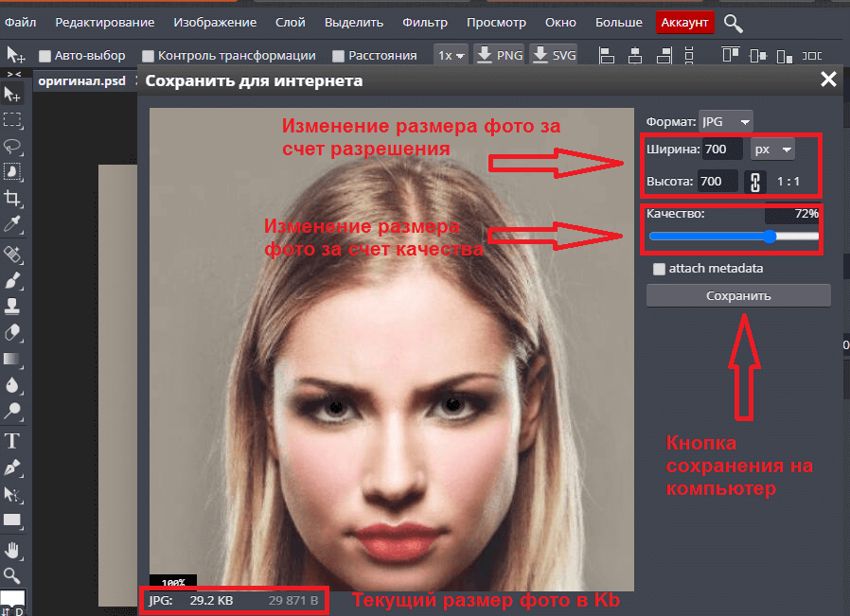Viewport: 850px width, 616px height.
Task: Click the 100% zoom label on preview
Action: [x=173, y=583]
